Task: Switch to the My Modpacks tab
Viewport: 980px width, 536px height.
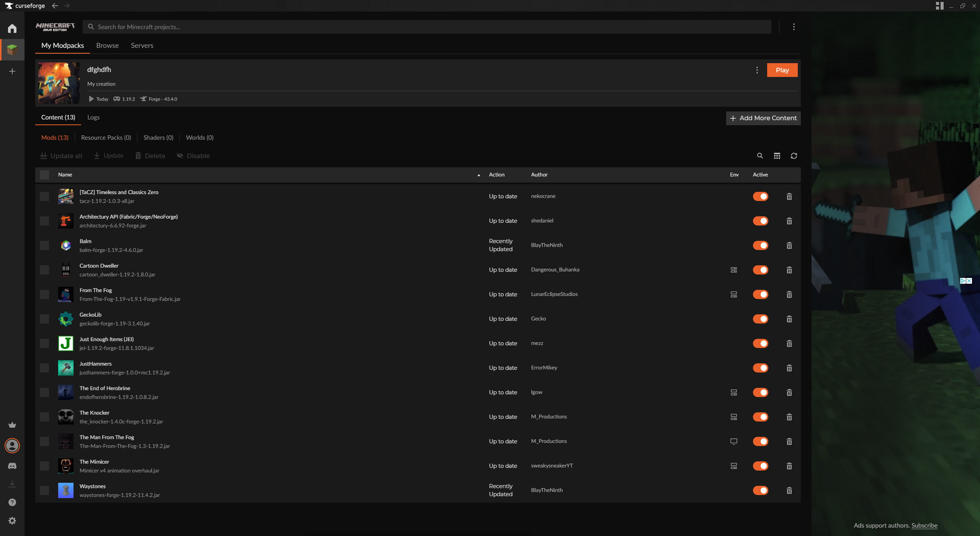Action: pyautogui.click(x=62, y=46)
